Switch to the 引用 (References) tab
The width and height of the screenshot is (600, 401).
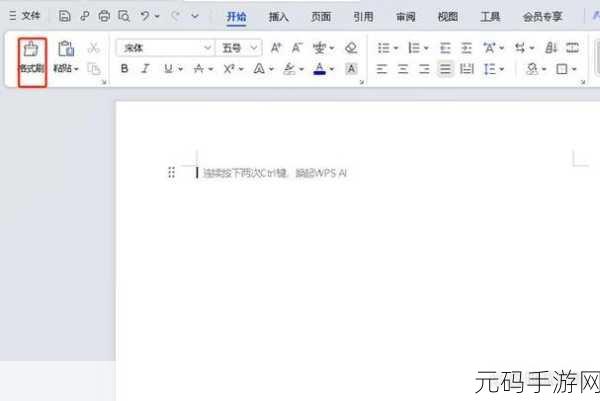(363, 17)
